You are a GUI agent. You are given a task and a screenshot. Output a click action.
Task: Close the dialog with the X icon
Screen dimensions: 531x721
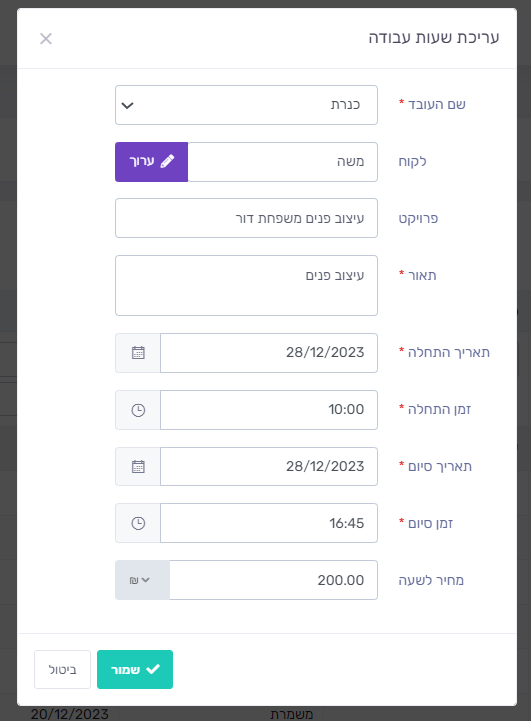(46, 39)
